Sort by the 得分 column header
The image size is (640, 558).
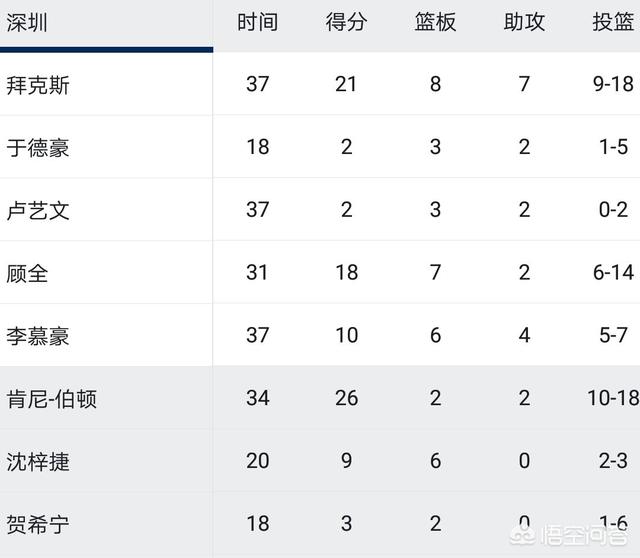click(346, 22)
